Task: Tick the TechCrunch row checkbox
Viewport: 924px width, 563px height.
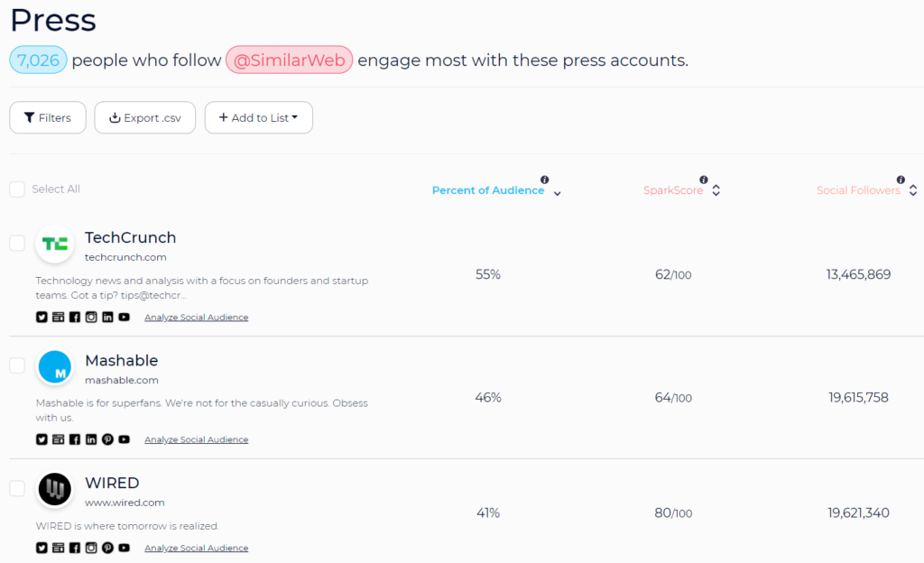Action: click(x=17, y=243)
